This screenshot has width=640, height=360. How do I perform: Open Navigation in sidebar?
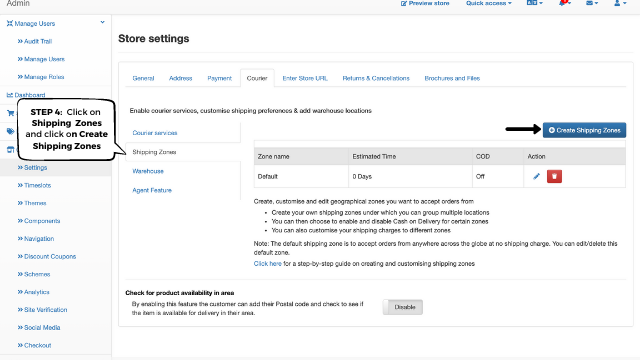click(39, 238)
